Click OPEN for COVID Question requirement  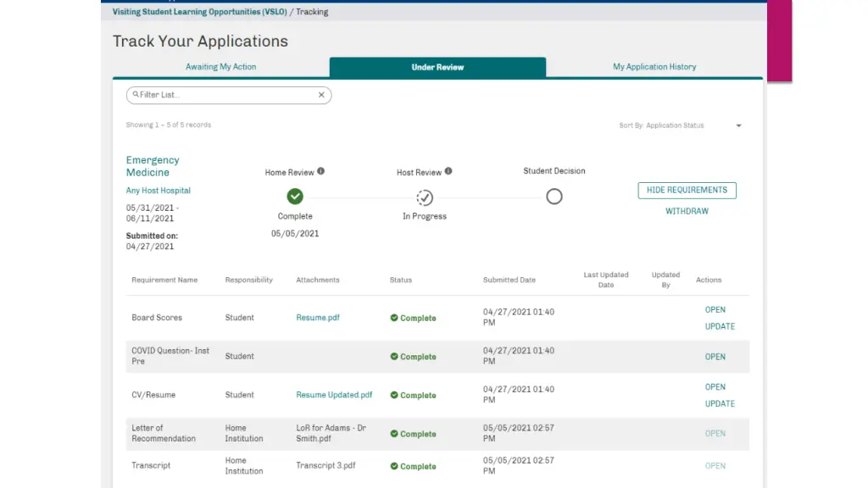(x=715, y=357)
